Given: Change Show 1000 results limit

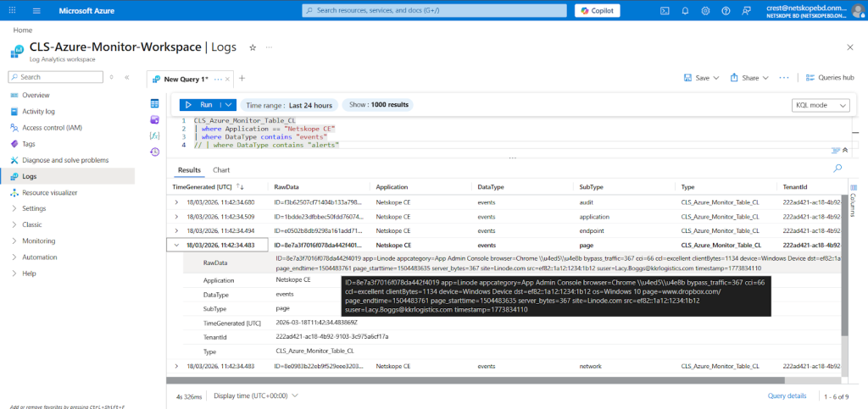Looking at the screenshot, I should [x=378, y=105].
